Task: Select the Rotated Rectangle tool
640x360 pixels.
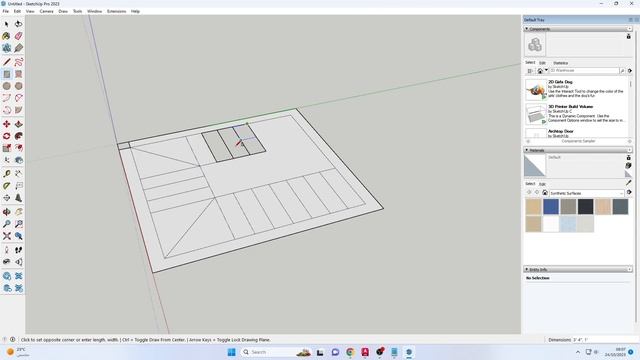Action: [18, 74]
